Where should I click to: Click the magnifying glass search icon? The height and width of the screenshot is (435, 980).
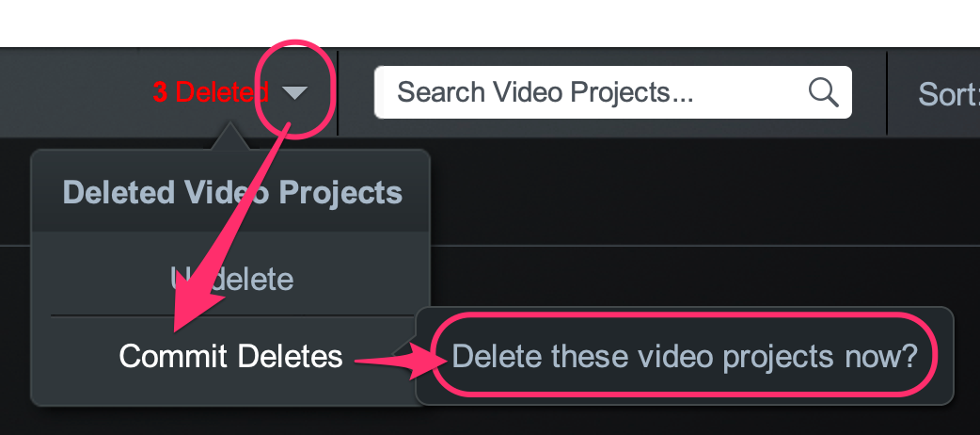(823, 92)
